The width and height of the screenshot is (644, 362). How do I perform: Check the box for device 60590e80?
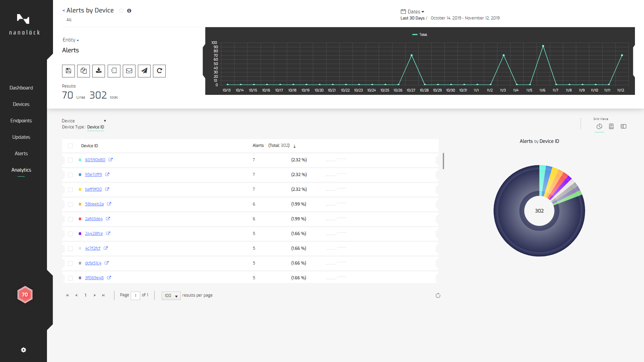click(x=70, y=160)
